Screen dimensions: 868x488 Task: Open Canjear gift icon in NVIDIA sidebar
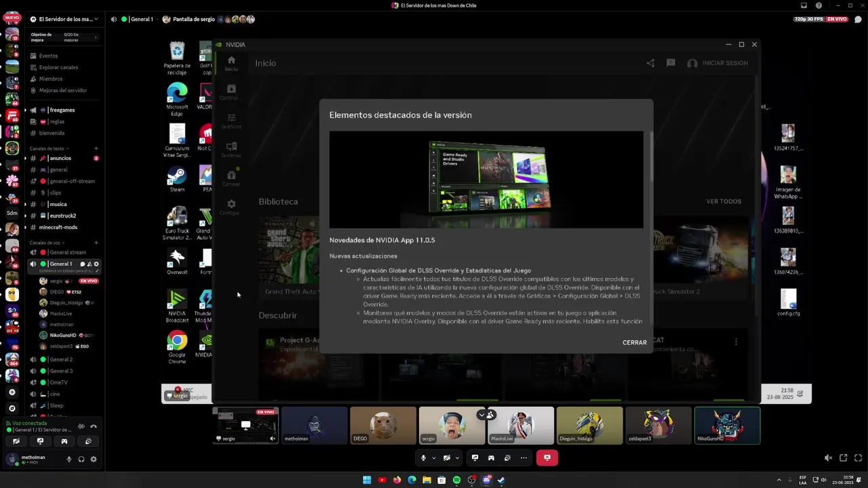click(231, 178)
